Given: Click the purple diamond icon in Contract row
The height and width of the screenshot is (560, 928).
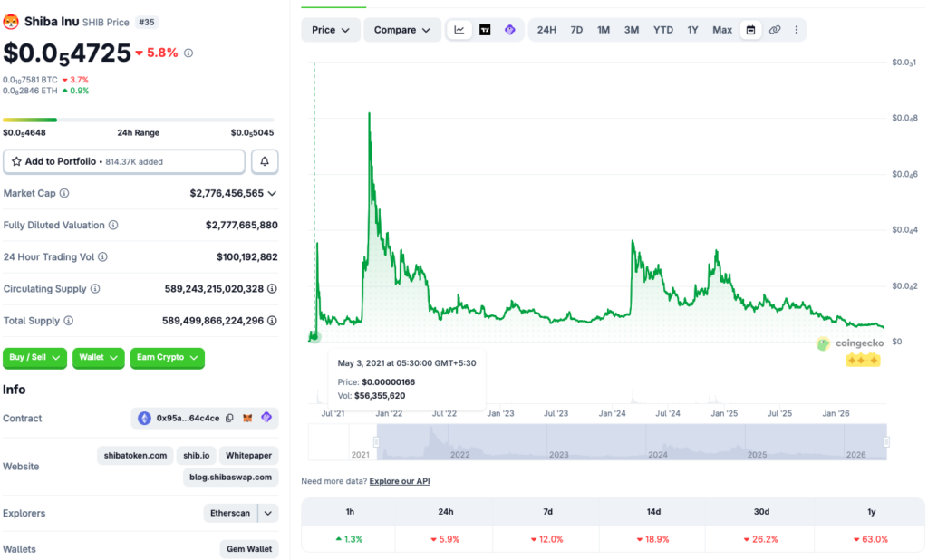Looking at the screenshot, I should coord(266,418).
